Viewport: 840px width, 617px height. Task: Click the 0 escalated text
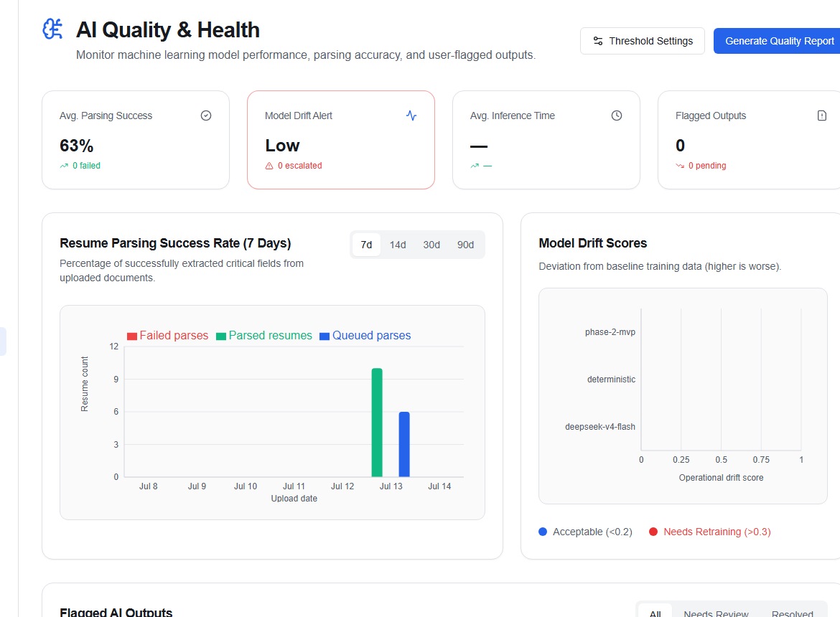coord(300,166)
